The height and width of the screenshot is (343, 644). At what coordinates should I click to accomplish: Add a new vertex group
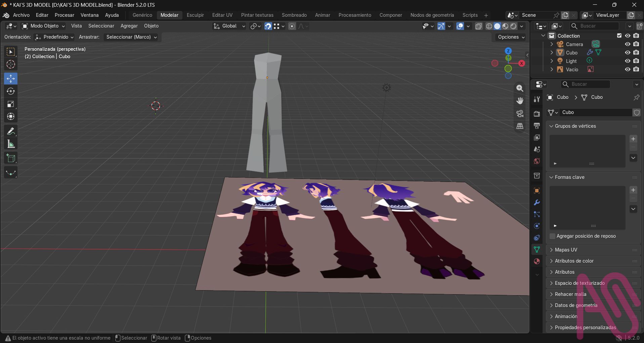point(633,139)
